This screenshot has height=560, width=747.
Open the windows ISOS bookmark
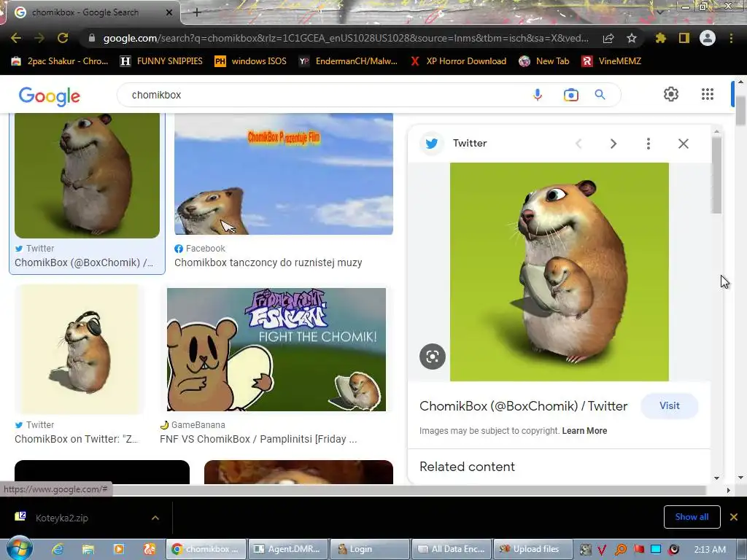coord(251,61)
